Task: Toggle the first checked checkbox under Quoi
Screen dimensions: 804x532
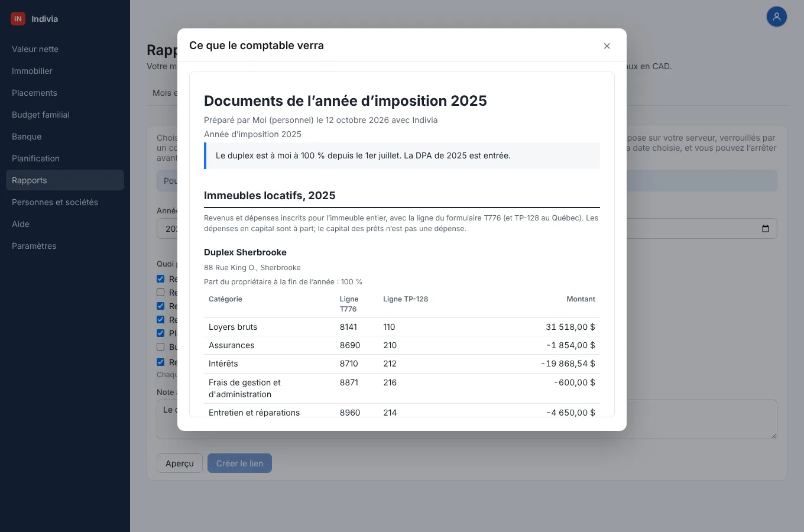Action: pos(160,278)
